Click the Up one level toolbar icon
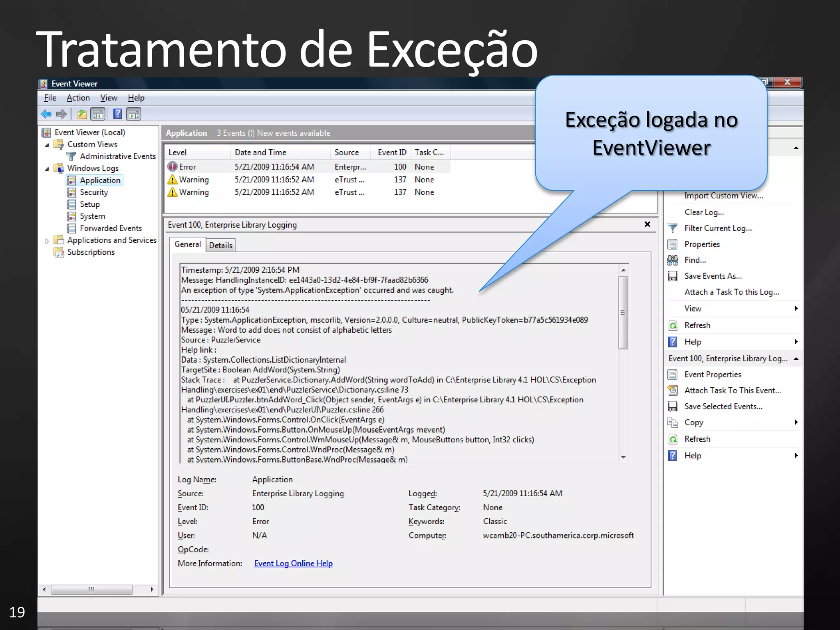This screenshot has width=840, height=630. click(82, 114)
